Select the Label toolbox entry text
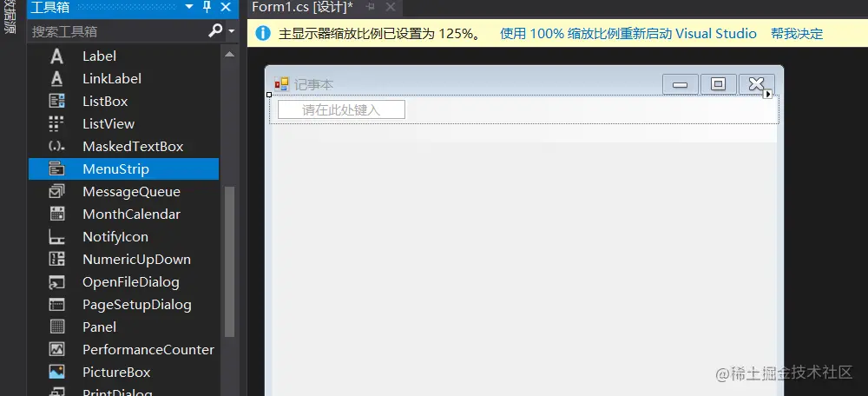This screenshot has width=868, height=396. 99,56
